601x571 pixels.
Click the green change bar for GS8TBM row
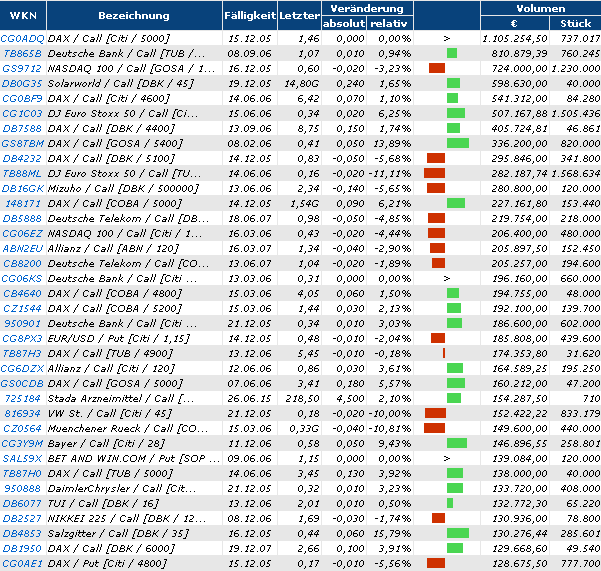[x=458, y=143]
